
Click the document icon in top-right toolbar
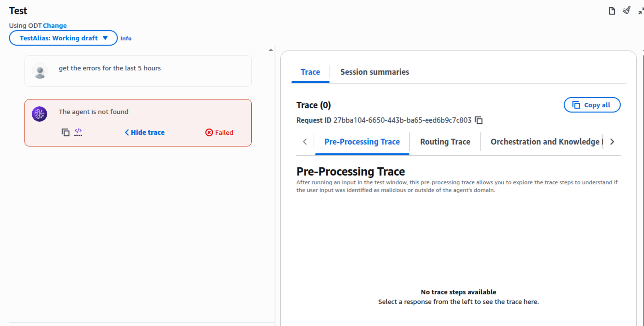(x=612, y=11)
